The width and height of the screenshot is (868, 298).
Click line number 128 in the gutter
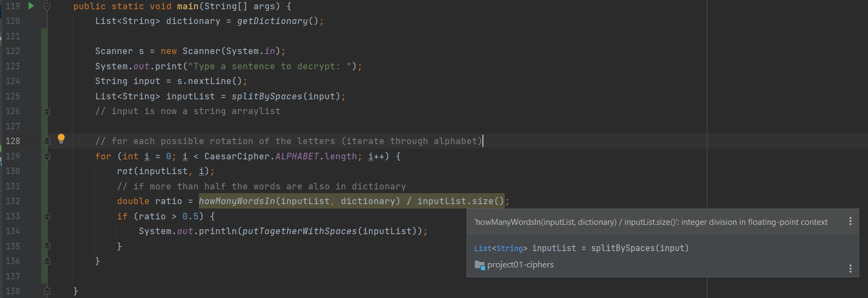13,141
